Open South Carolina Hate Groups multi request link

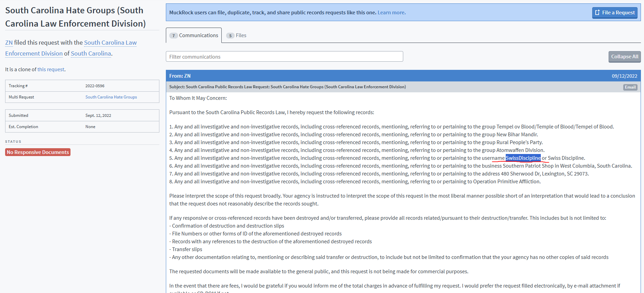click(x=111, y=97)
